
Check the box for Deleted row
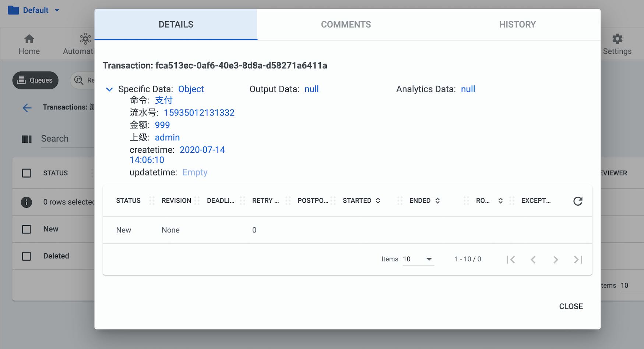27,256
